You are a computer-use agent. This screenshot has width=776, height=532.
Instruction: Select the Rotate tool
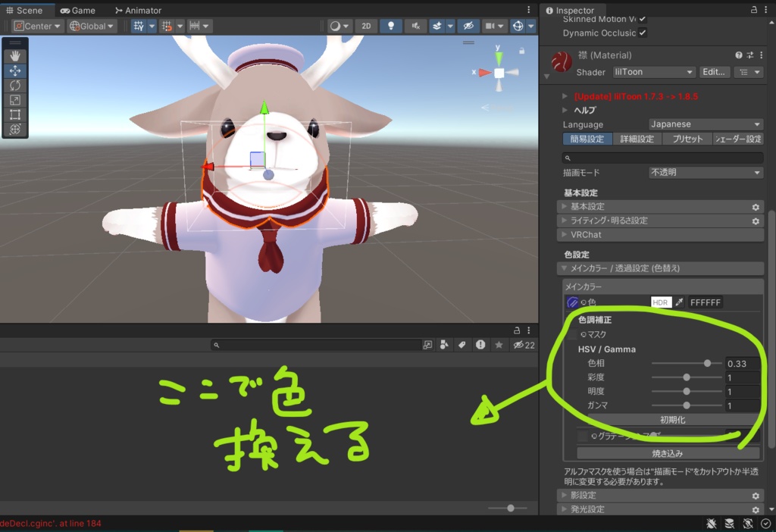[15, 86]
